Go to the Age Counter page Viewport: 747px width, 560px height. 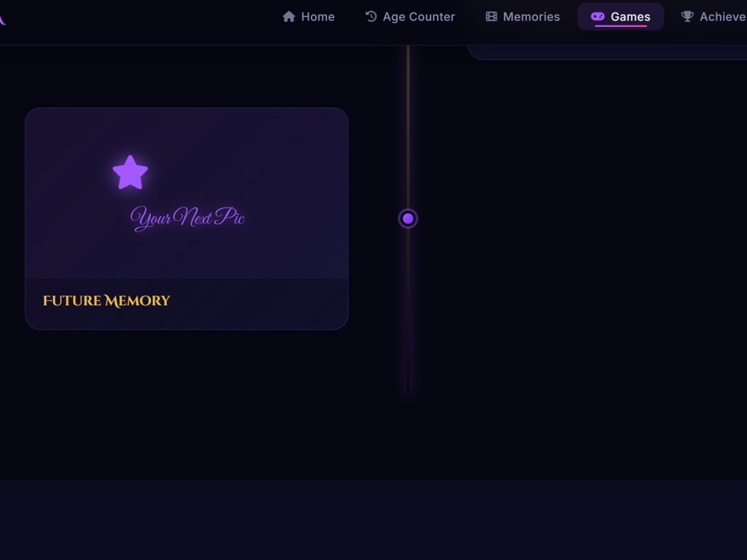(410, 16)
